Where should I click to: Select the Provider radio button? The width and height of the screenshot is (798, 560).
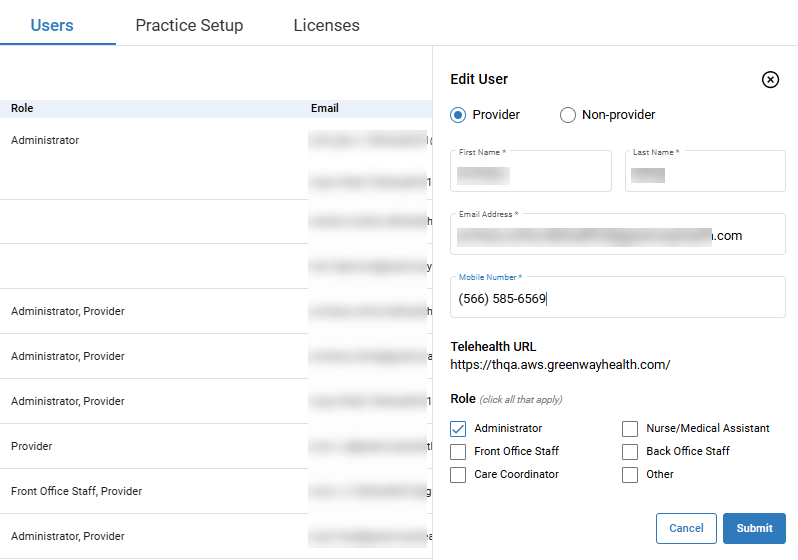click(458, 115)
